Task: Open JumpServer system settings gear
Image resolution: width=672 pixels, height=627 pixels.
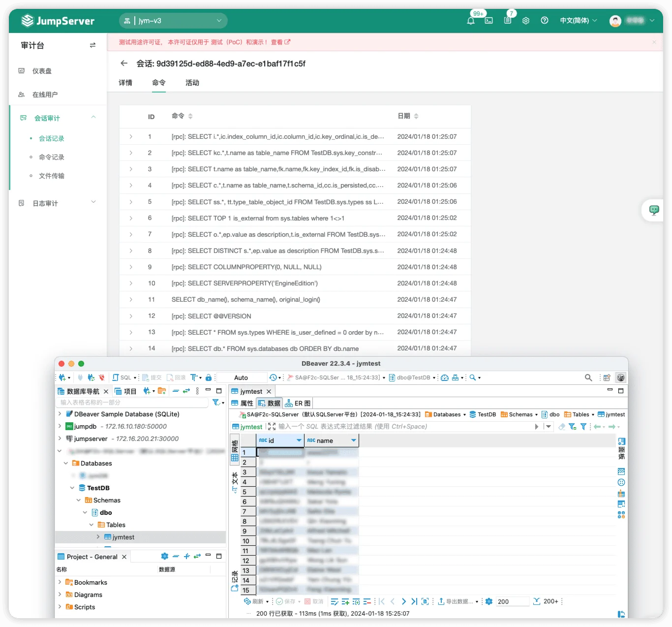Action: [526, 21]
